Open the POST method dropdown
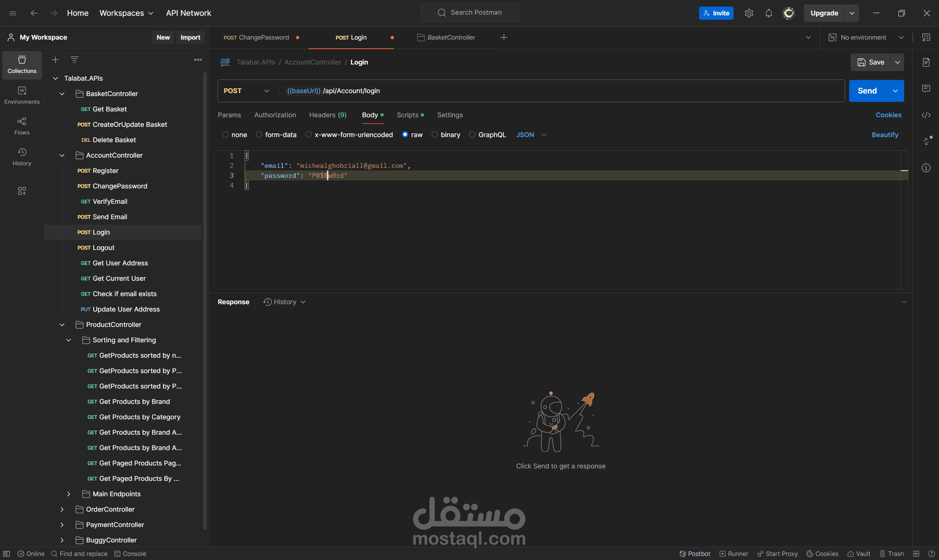This screenshot has height=560, width=939. [x=246, y=91]
